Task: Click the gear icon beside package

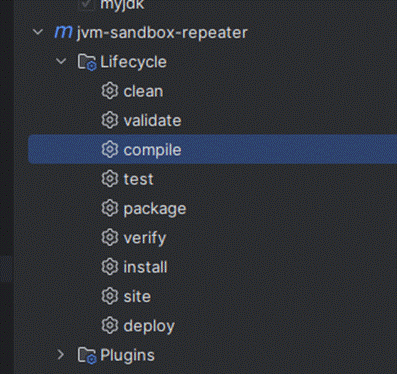Action: click(x=110, y=208)
